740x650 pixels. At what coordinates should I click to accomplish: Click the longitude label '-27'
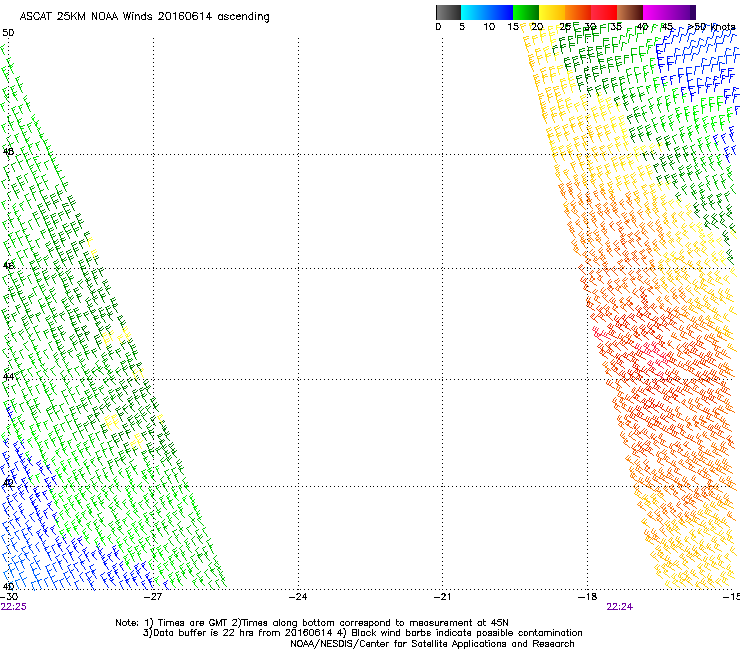153,597
